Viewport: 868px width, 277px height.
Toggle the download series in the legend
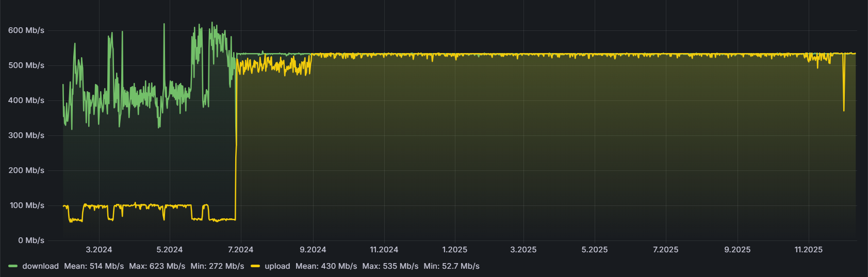point(40,266)
